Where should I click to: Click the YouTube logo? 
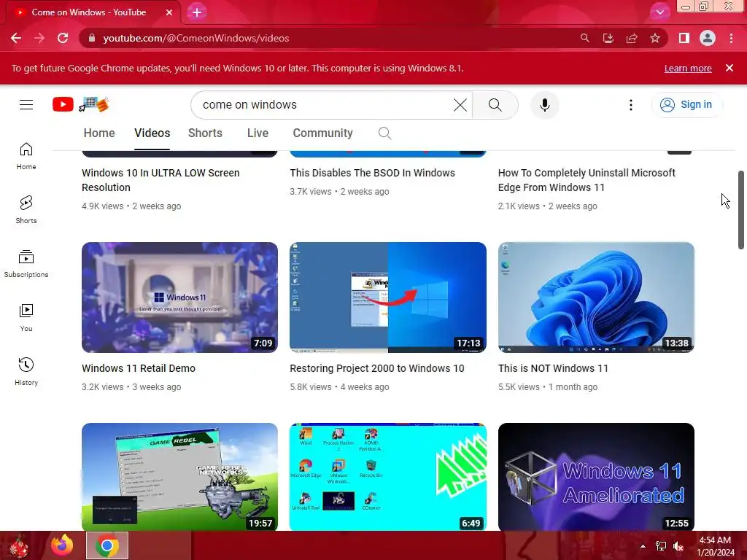pos(80,104)
